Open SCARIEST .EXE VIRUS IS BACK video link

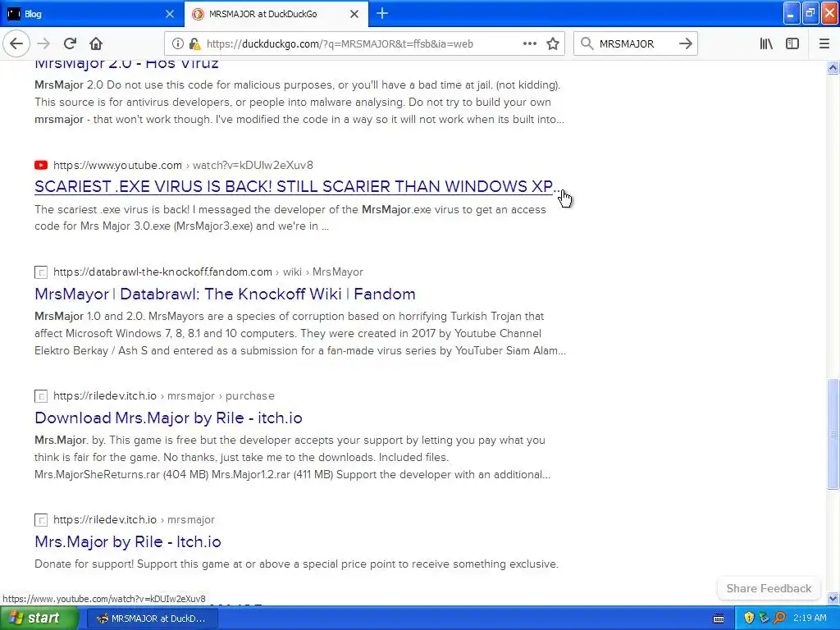pyautogui.click(x=295, y=186)
